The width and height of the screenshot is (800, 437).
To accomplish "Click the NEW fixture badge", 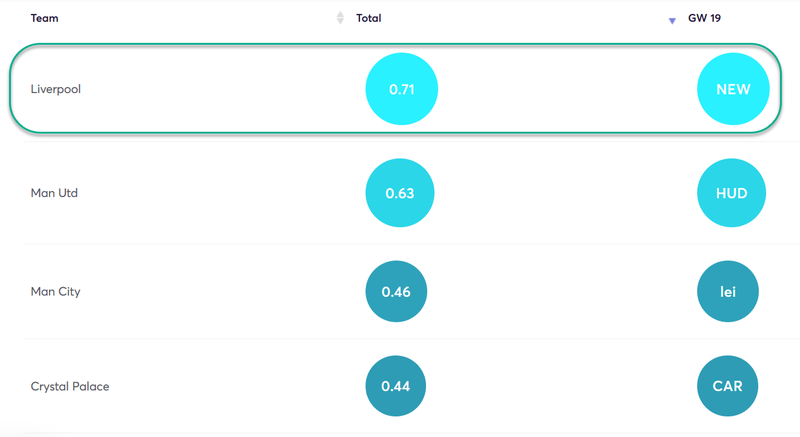I will 733,89.
